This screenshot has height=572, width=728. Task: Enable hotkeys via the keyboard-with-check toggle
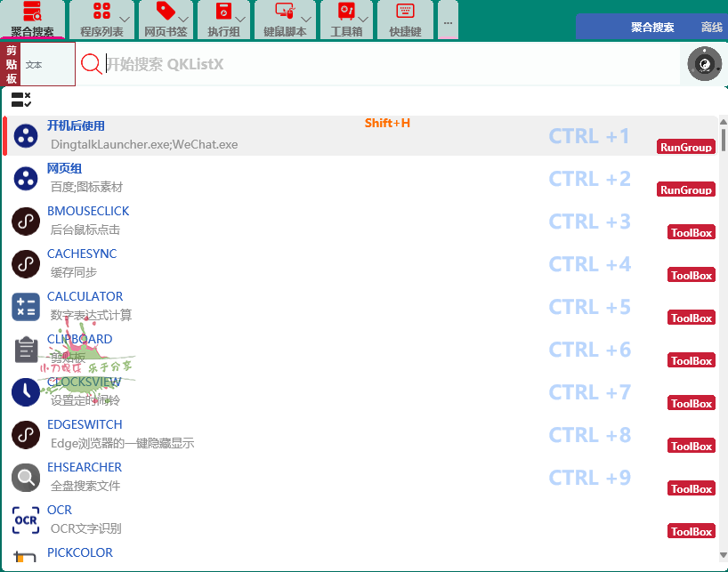[x=19, y=104]
